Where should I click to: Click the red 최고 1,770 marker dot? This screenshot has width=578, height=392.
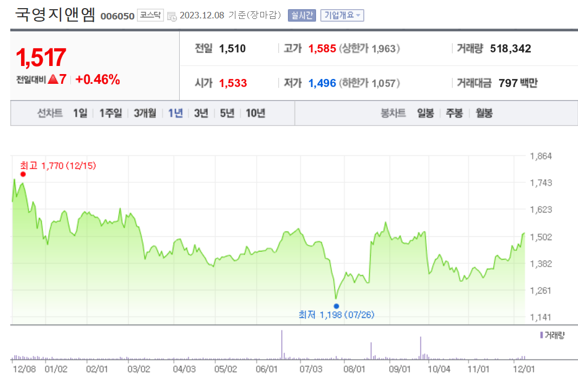(23, 174)
